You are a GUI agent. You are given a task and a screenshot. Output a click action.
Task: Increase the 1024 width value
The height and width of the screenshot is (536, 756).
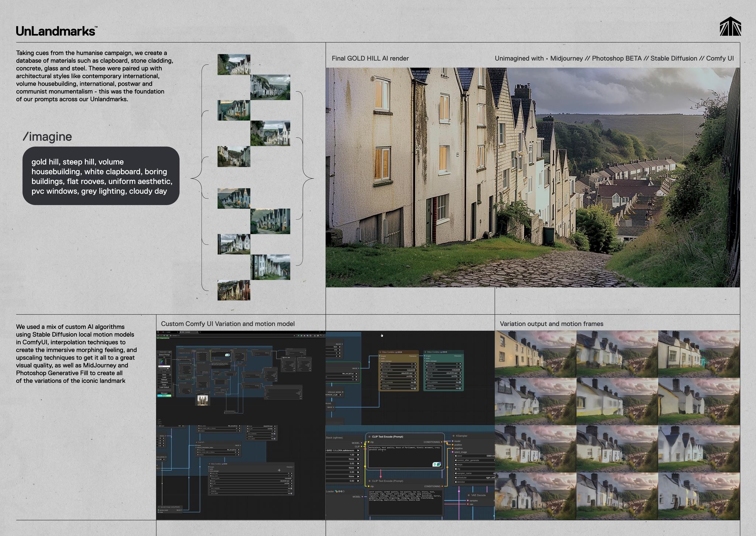340,347
